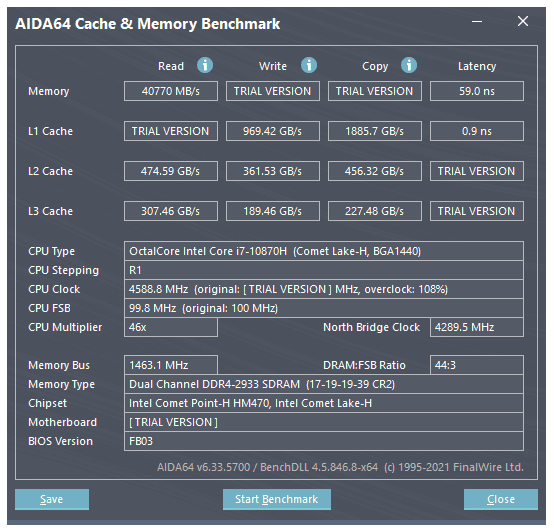
Task: Select the L2 Cache Read 474.59 GB/s field
Action: (171, 171)
